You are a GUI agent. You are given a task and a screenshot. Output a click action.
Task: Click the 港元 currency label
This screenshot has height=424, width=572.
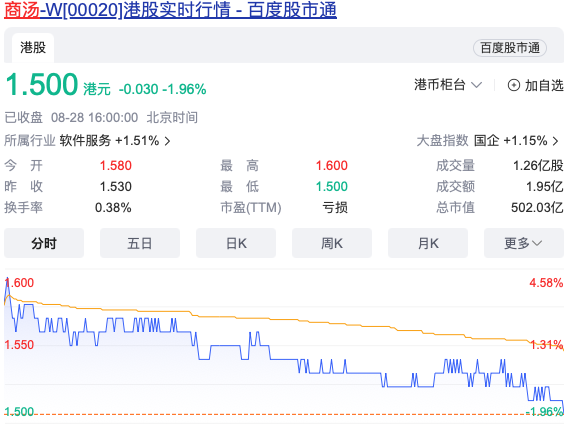(97, 89)
